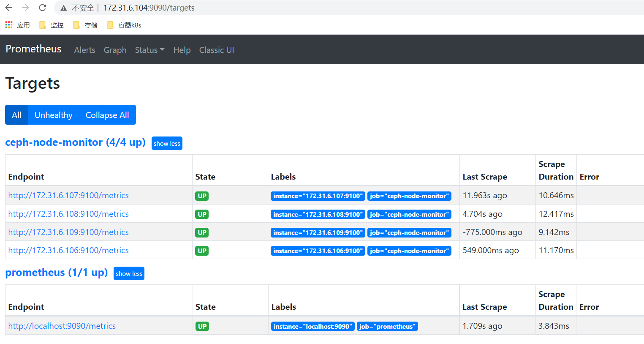Open the 监控 bookmark folder
The image size is (644, 344).
pos(51,25)
